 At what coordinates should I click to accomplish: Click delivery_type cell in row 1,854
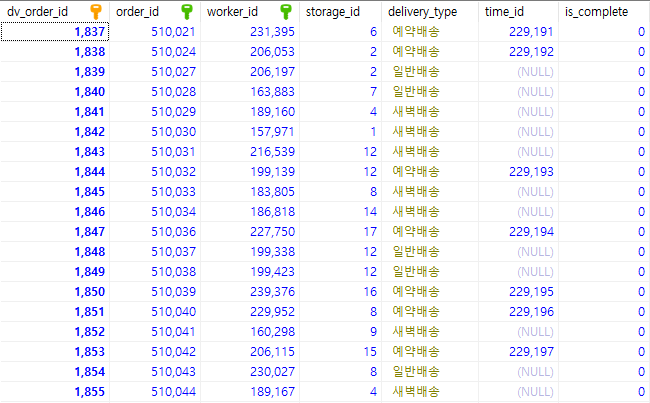coord(430,372)
